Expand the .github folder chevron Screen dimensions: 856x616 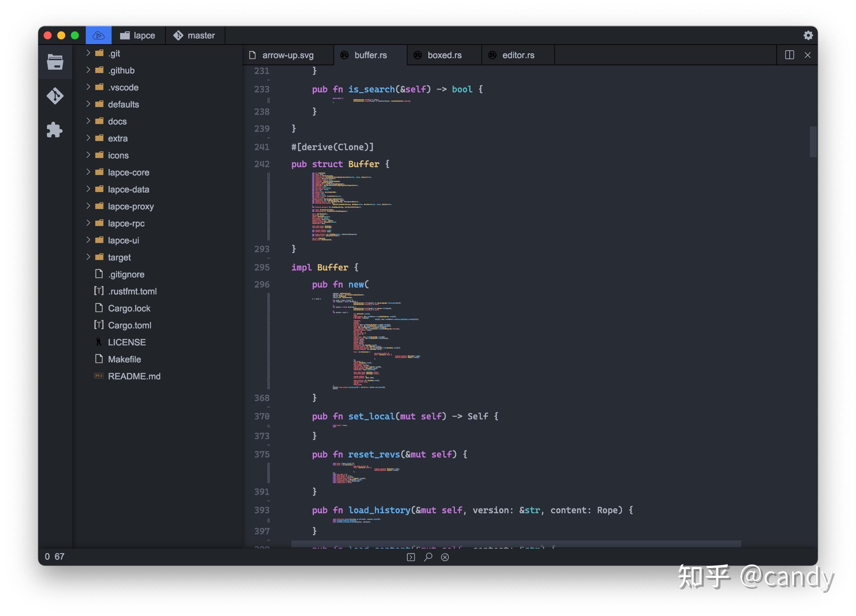tap(88, 70)
